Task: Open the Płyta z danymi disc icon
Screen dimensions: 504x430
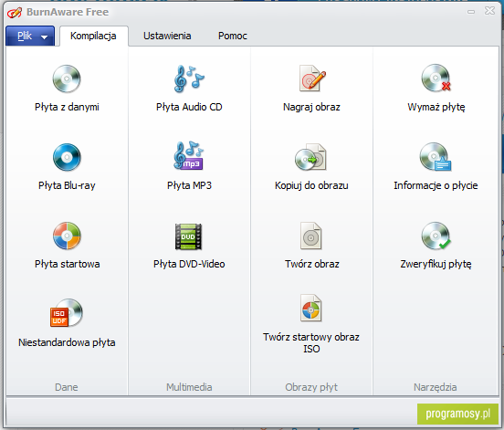Action: tap(67, 79)
